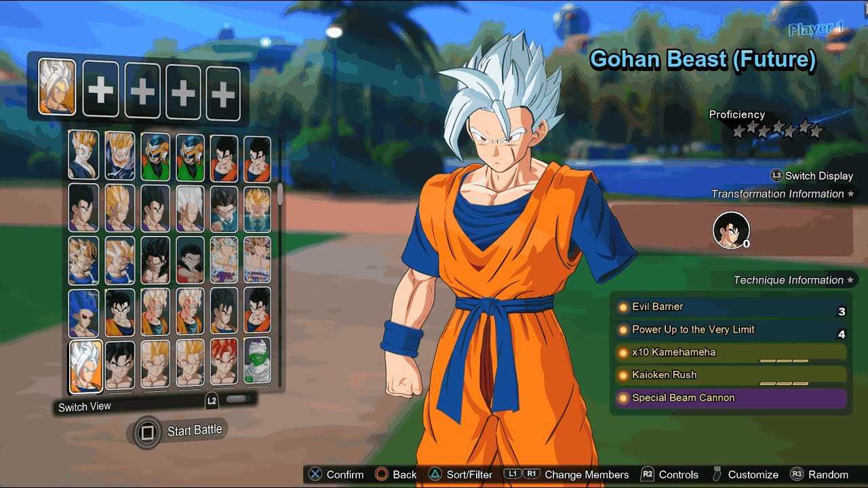The height and width of the screenshot is (488, 868).
Task: Click the Circle button Back icon
Action: click(x=382, y=474)
